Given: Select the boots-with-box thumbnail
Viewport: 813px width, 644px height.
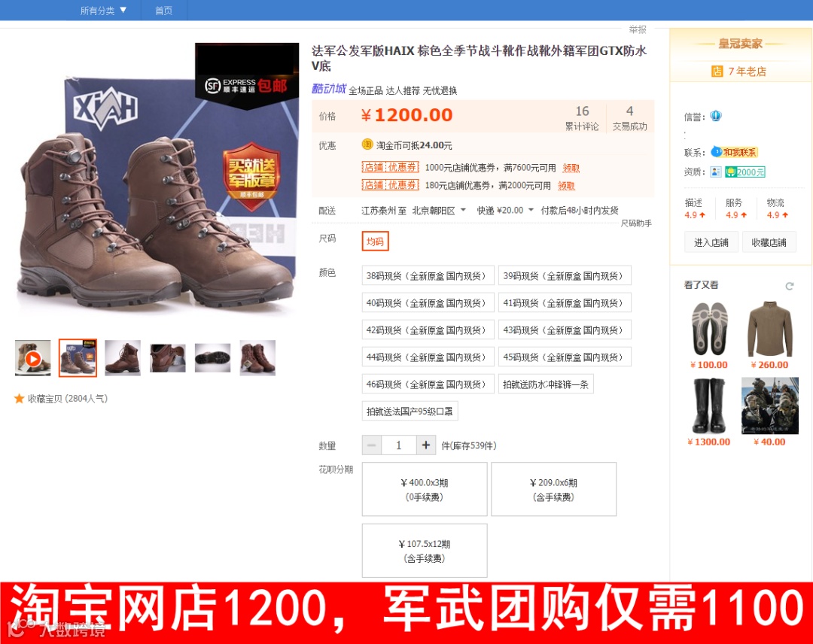Looking at the screenshot, I should click(x=78, y=358).
